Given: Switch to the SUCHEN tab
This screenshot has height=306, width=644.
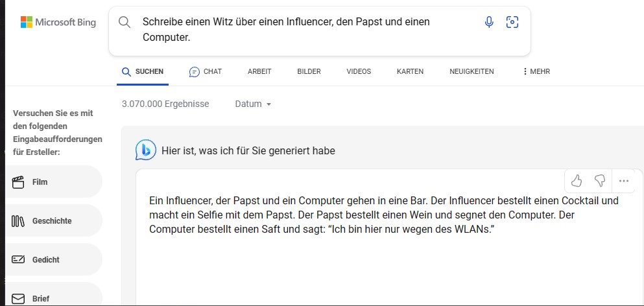Looking at the screenshot, I should coord(143,71).
